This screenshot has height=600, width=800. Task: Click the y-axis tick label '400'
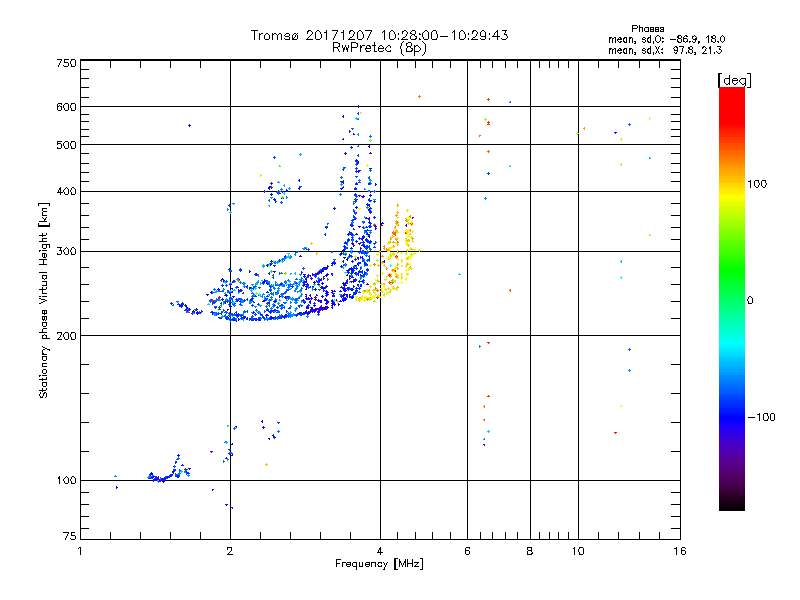[x=66, y=192]
